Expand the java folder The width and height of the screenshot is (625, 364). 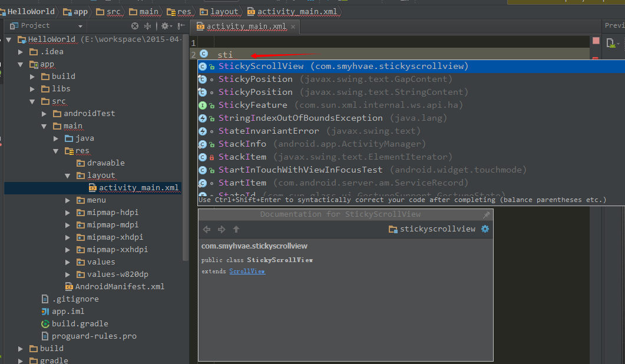pyautogui.click(x=56, y=138)
